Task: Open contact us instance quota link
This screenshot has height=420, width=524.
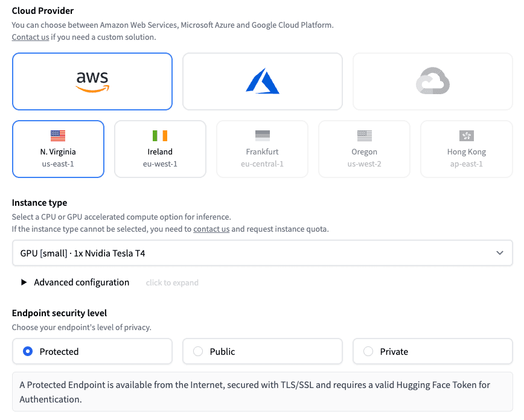Action: 211,229
